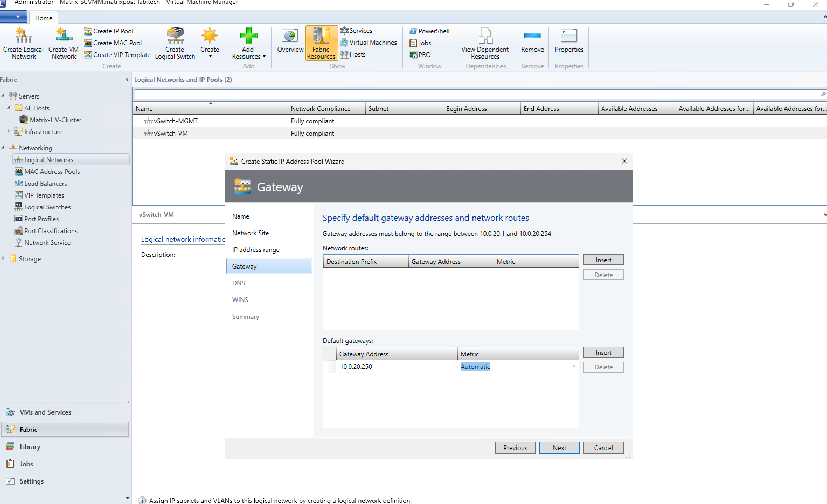The image size is (827, 504).
Task: Select the vSwitch-VM row
Action: (479, 134)
